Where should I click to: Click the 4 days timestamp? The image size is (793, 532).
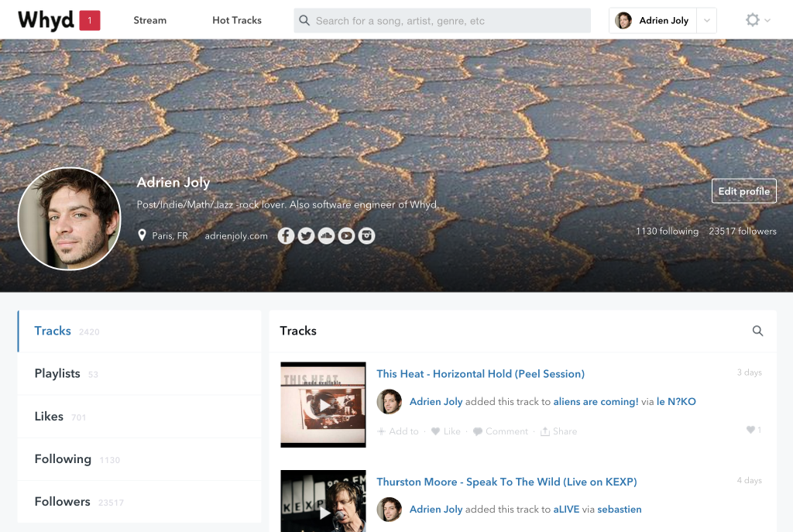pyautogui.click(x=749, y=480)
